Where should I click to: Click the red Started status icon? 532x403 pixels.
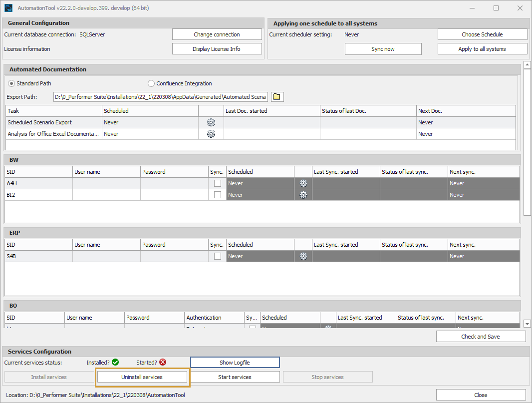tap(163, 362)
